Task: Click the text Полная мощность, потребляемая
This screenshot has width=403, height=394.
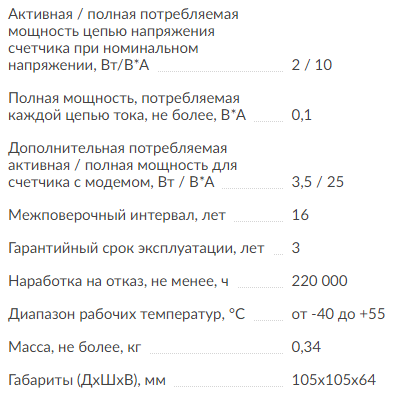Action: pos(124,99)
